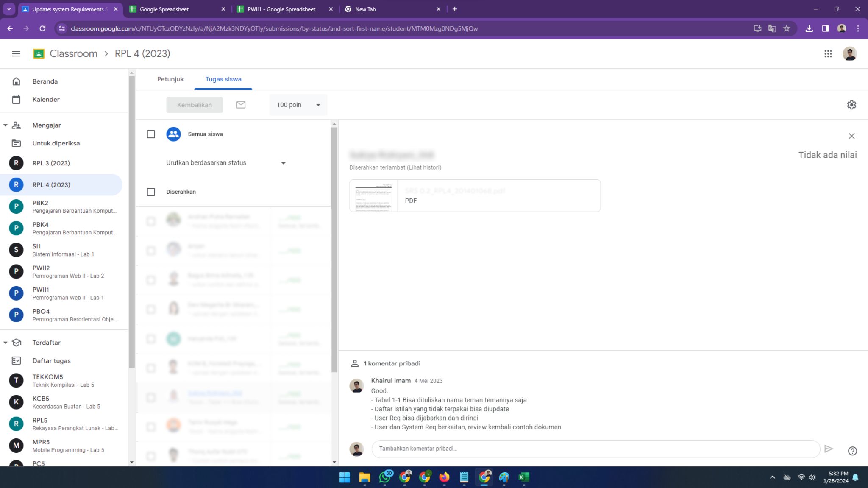Viewport: 868px width, 488px height.
Task: Switch to the Petunjuk tab
Action: pyautogui.click(x=170, y=79)
